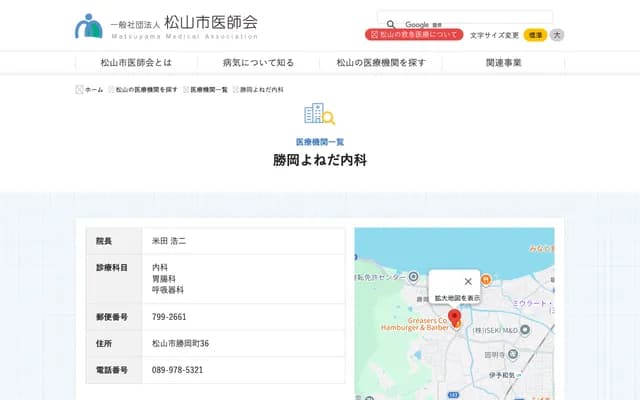Screen dimensions: 640x400
Task: Open 松山の医療機関を探す menu
Action: (x=381, y=62)
